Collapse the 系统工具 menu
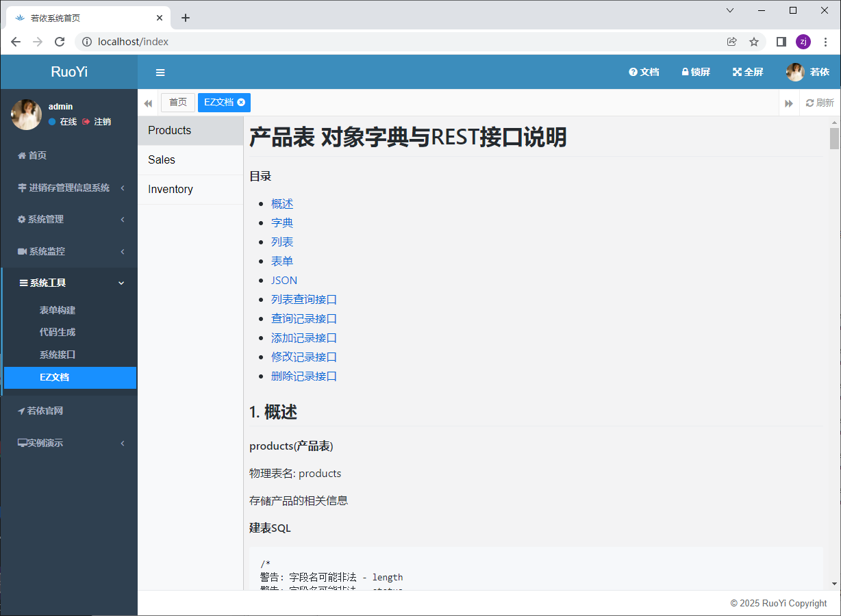 [68, 283]
